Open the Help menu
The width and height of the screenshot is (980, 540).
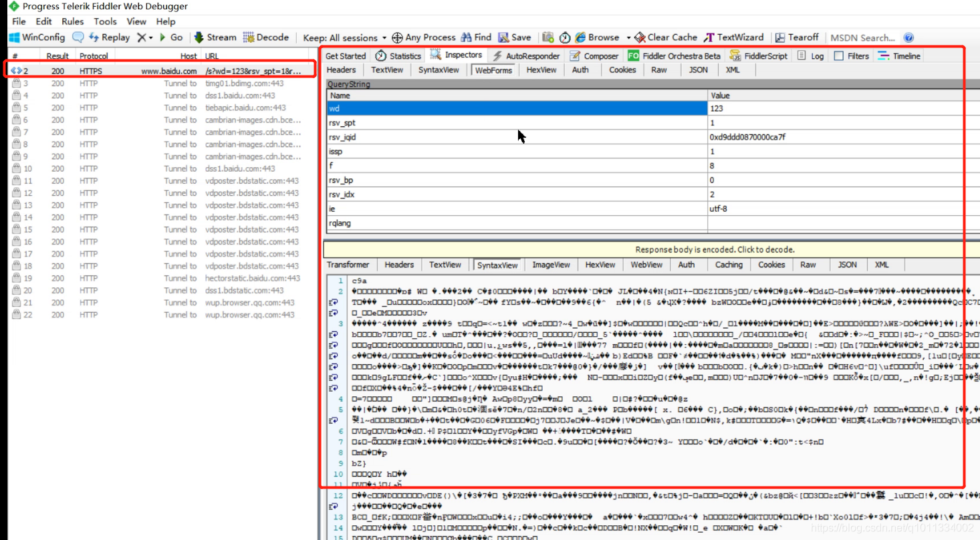click(166, 21)
